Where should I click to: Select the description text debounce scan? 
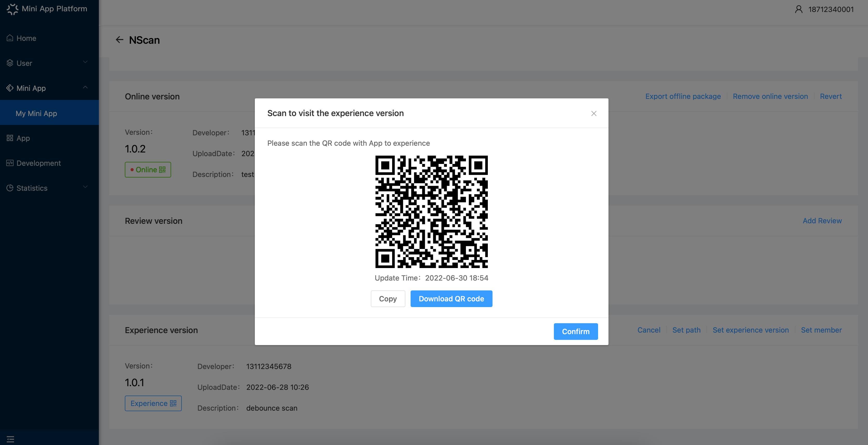[272, 408]
